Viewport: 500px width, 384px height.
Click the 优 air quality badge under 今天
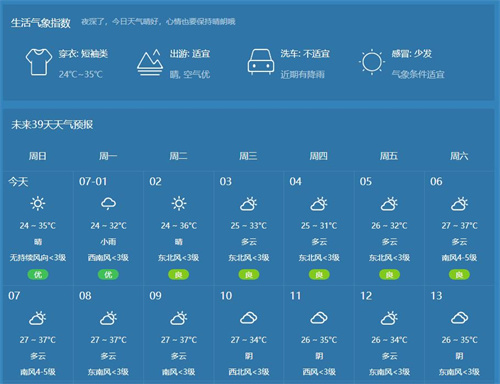[x=38, y=275]
